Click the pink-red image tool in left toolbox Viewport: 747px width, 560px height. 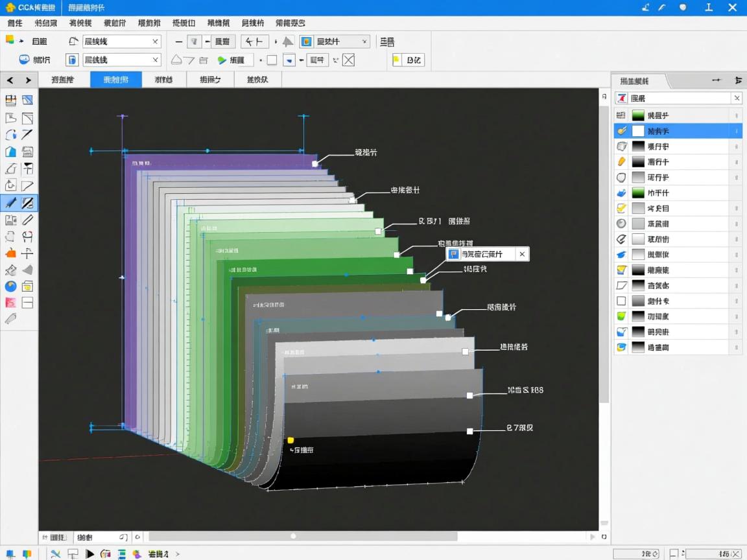pyautogui.click(x=10, y=303)
